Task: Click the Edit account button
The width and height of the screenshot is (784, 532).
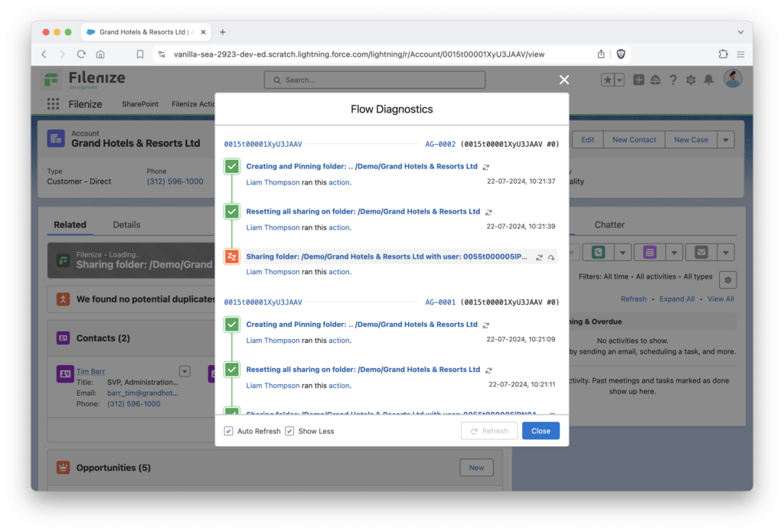Action: [587, 140]
